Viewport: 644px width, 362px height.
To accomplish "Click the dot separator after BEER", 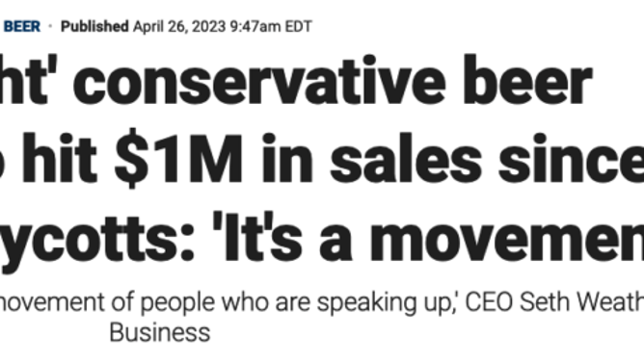I will (x=50, y=27).
